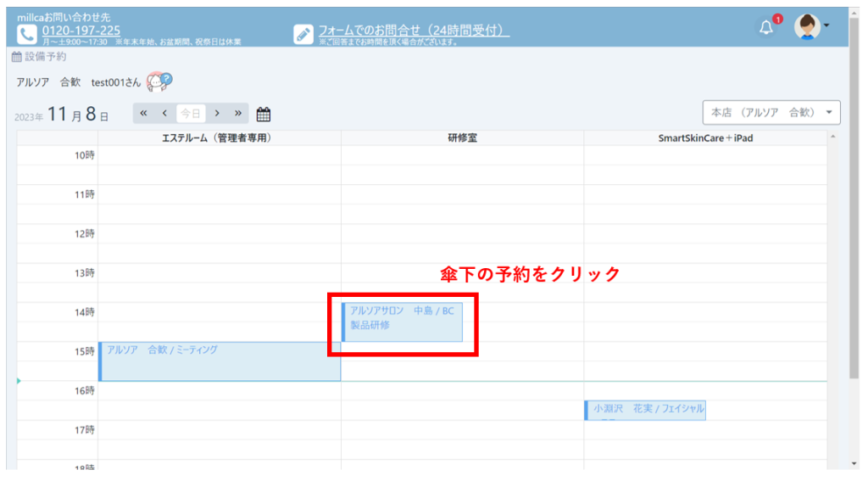Viewport: 868px width, 481px height.
Task: Open the アルソア 合歓 / ミーティング reservation
Action: pyautogui.click(x=220, y=361)
